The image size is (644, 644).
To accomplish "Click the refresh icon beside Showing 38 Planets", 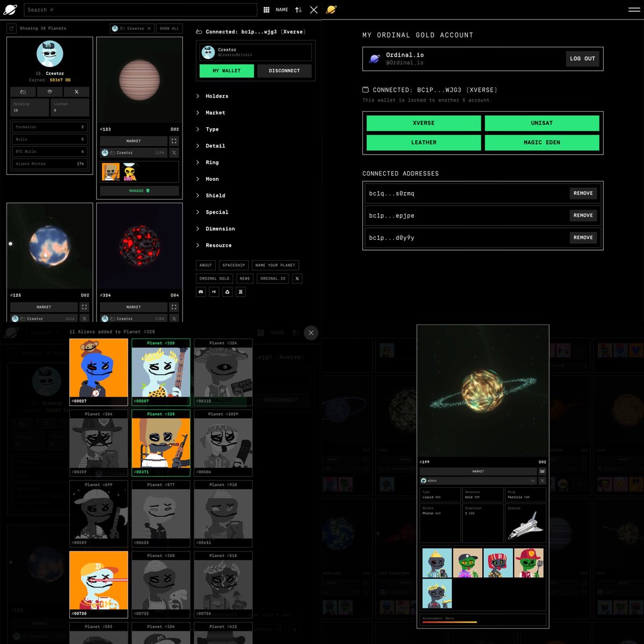I will 11,28.
